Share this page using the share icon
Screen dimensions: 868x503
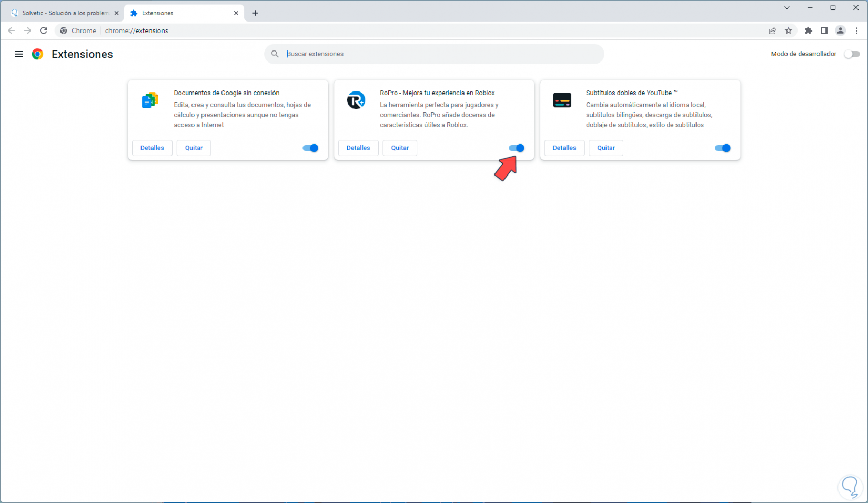[x=772, y=30]
